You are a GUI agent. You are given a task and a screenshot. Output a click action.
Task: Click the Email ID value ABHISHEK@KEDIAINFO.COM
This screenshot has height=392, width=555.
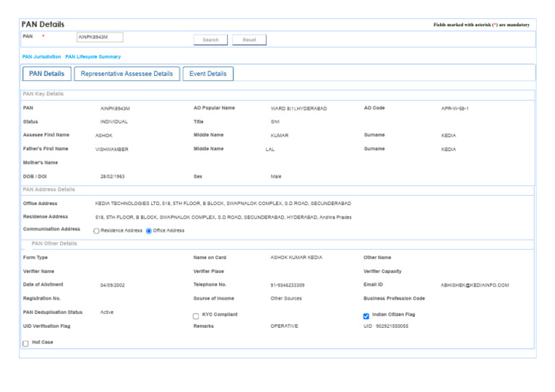click(475, 285)
